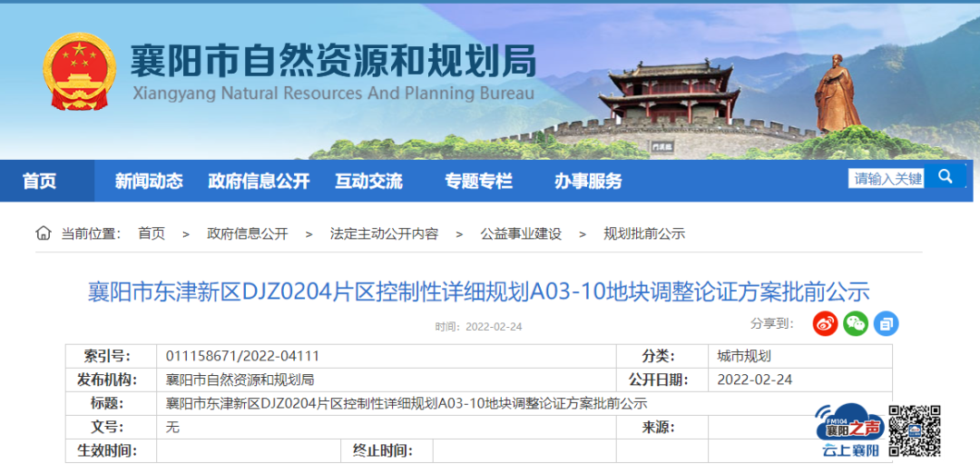Focus the keyword search input field
The height and width of the screenshot is (474, 980).
point(887,178)
